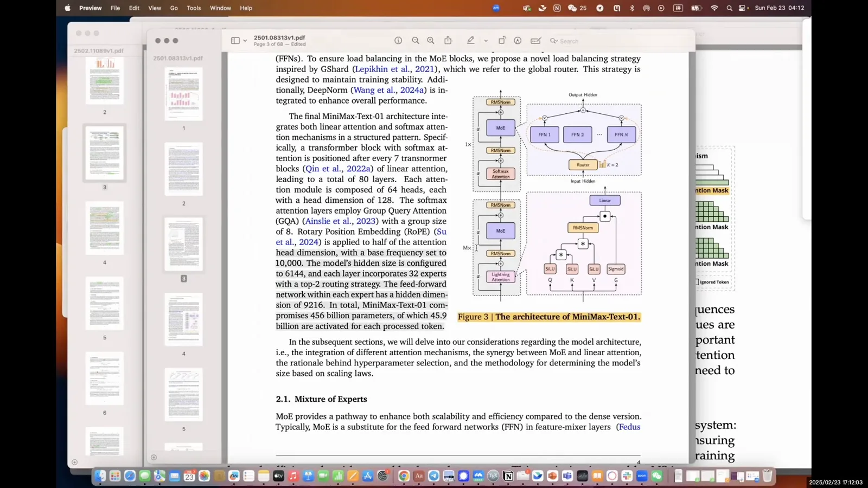This screenshot has height=488, width=868.
Task: Open the Share button in Preview toolbar
Action: [x=448, y=40]
